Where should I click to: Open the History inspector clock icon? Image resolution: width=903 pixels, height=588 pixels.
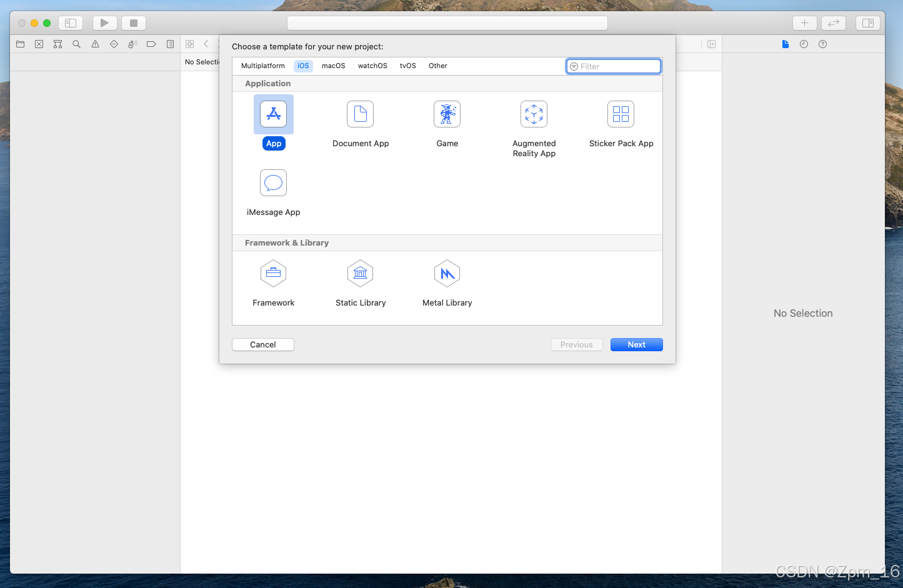click(804, 44)
